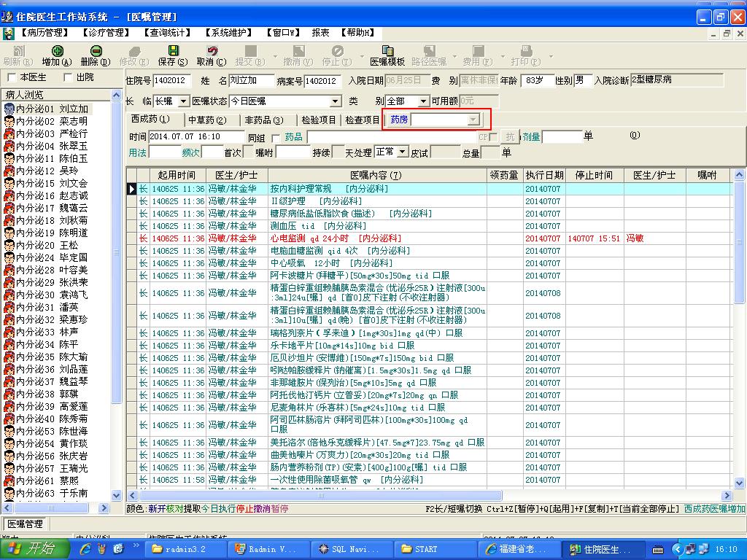Open the 类别 dropdown showing 全部
The image size is (747, 560).
click(x=423, y=101)
